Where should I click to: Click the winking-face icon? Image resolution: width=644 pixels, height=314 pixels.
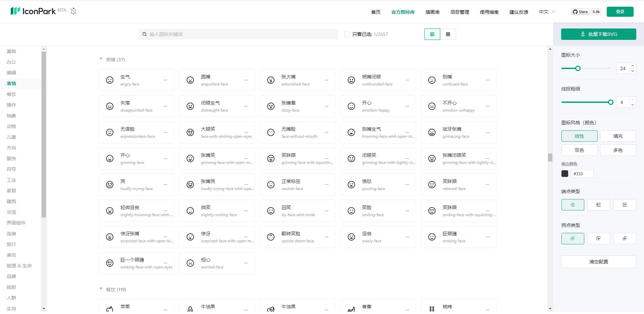pyautogui.click(x=432, y=237)
